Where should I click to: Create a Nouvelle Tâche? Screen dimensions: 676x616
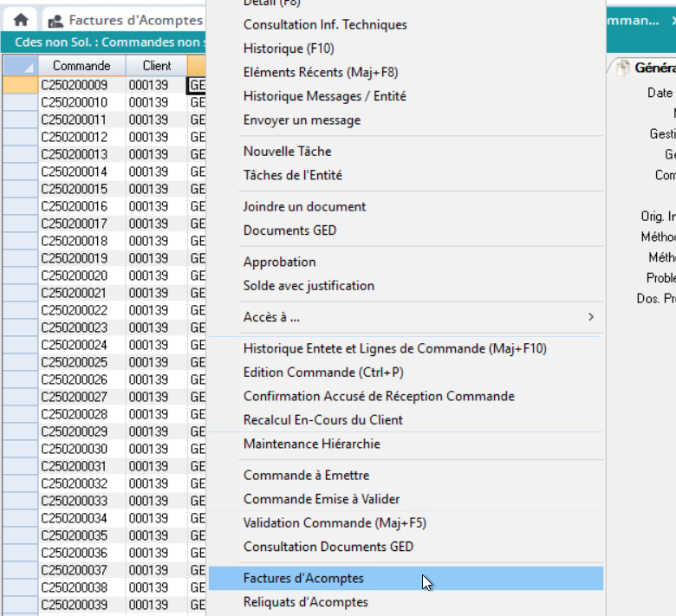(287, 152)
